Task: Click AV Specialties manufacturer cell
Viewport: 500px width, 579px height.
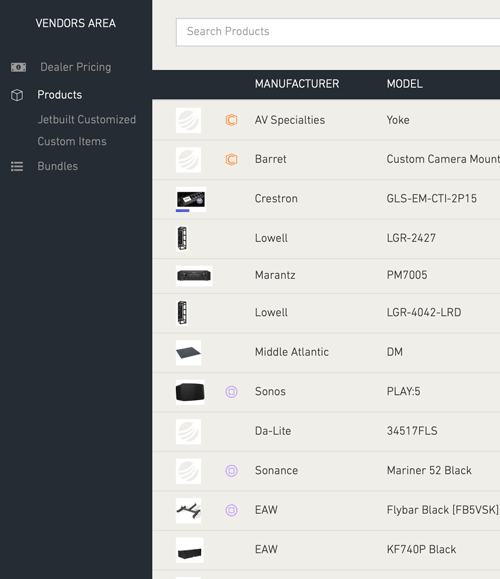Action: pyautogui.click(x=290, y=120)
